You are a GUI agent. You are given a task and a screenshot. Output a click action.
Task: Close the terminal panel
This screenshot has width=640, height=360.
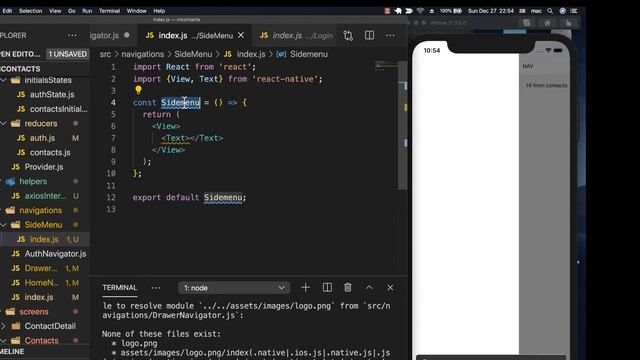390,288
